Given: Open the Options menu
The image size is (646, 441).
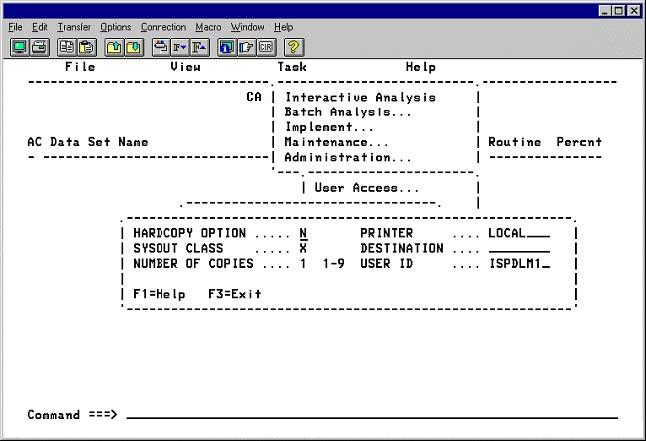Looking at the screenshot, I should point(115,27).
